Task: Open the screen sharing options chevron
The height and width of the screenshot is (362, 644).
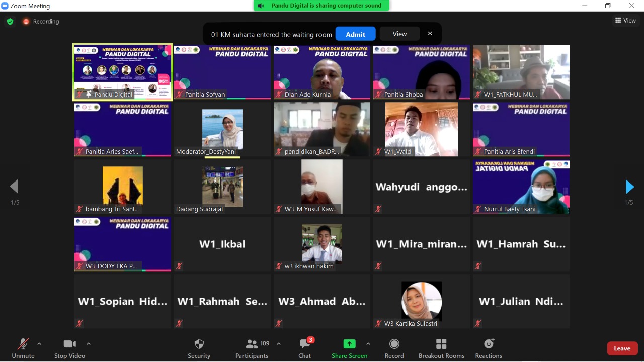Action: point(369,344)
